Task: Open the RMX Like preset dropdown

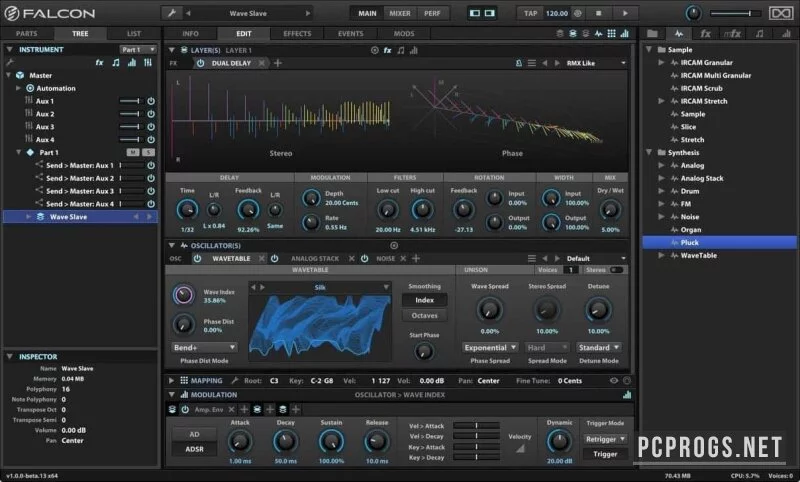Action: coord(596,63)
